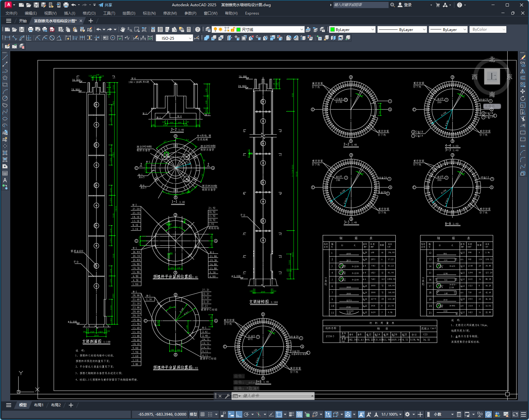
Task: Click the Tolerance dimension icon
Action: pyautogui.click(x=106, y=38)
